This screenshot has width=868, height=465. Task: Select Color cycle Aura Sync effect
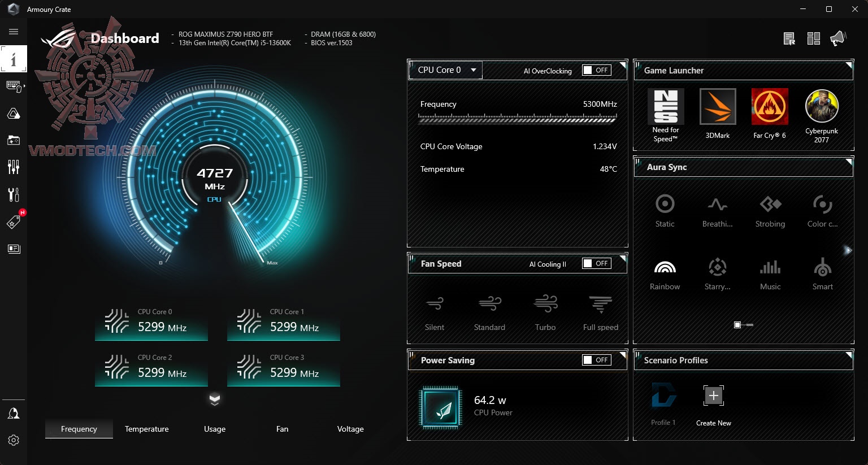click(823, 211)
